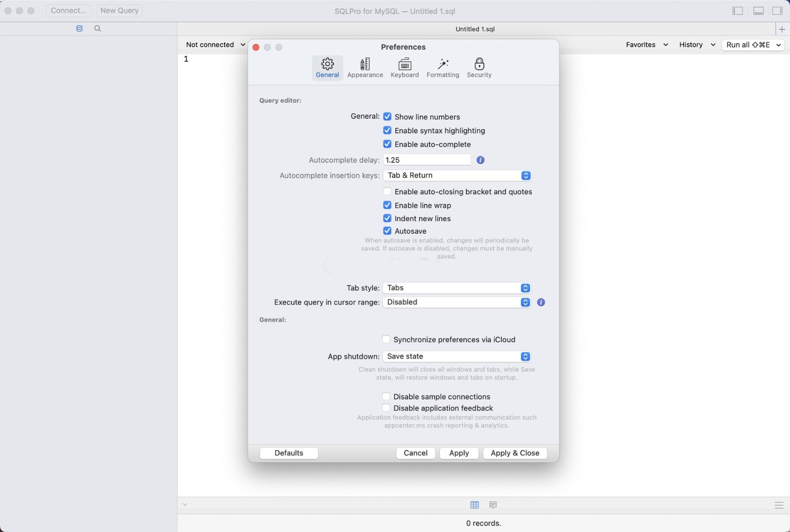Viewport: 790px width, 532px height.
Task: Show info for Execute query in cursor range
Action: 541,302
